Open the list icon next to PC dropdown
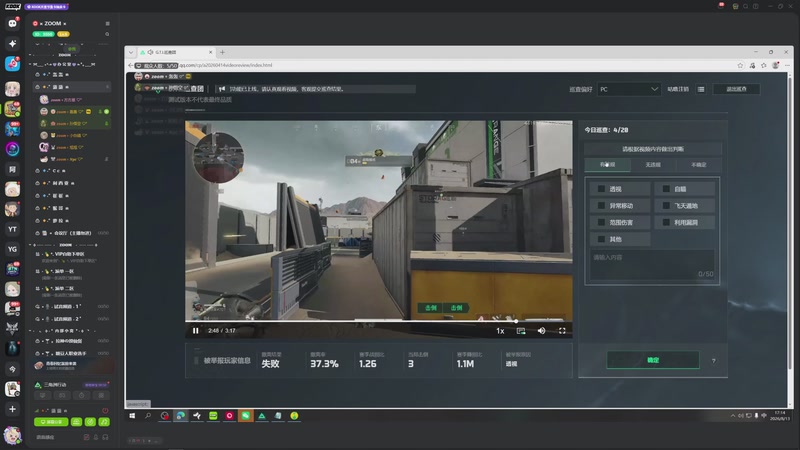The image size is (800, 450). [x=701, y=89]
